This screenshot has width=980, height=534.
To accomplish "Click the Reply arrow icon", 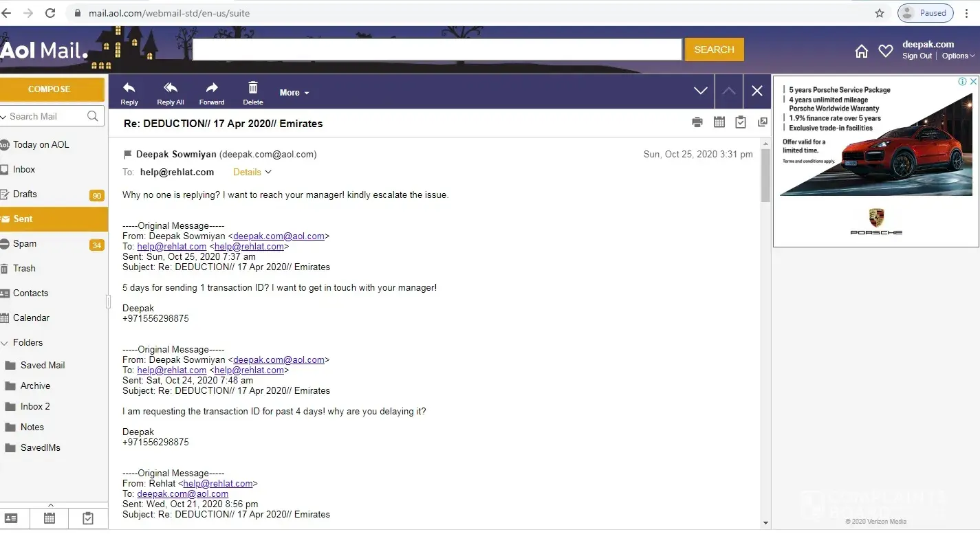I will tap(129, 88).
